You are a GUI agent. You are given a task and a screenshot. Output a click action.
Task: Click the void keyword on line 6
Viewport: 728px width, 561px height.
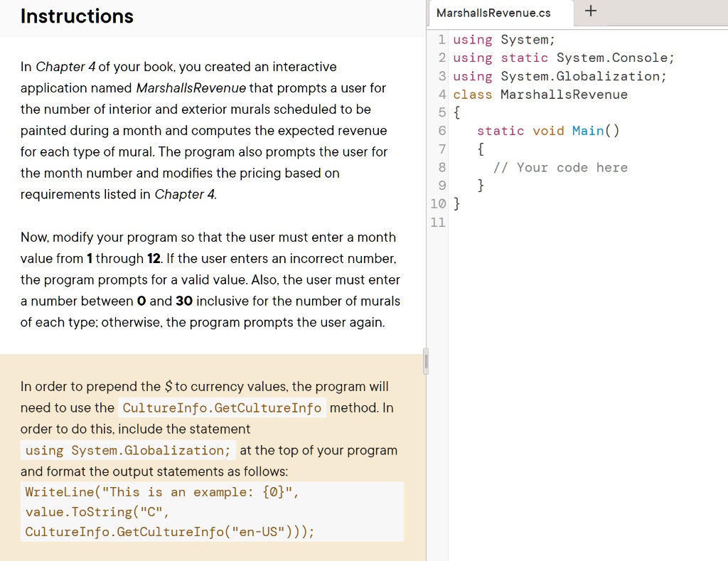548,130
